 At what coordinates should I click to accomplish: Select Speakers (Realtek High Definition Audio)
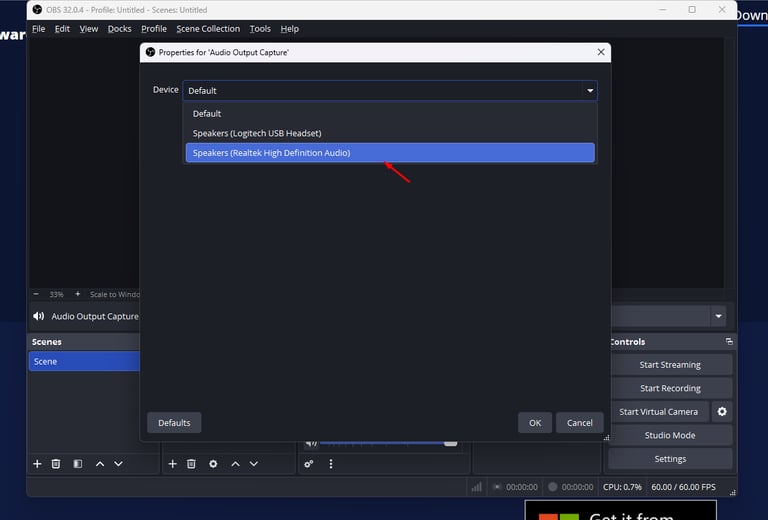pyautogui.click(x=390, y=153)
